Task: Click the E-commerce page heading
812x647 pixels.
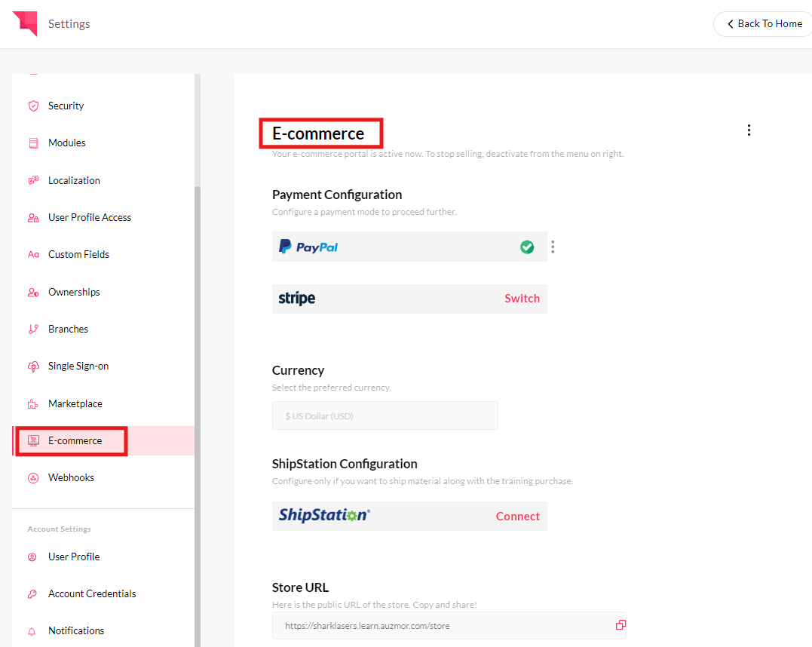Action: pos(318,133)
